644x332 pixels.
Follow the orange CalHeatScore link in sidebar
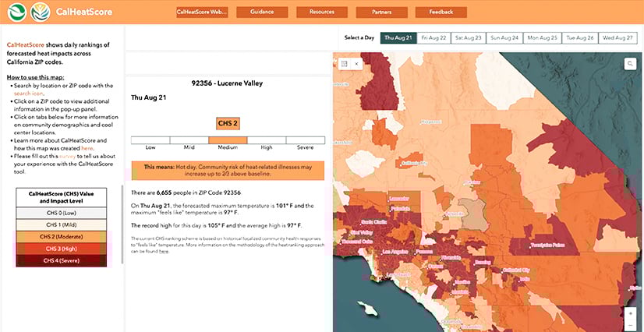pos(26,44)
